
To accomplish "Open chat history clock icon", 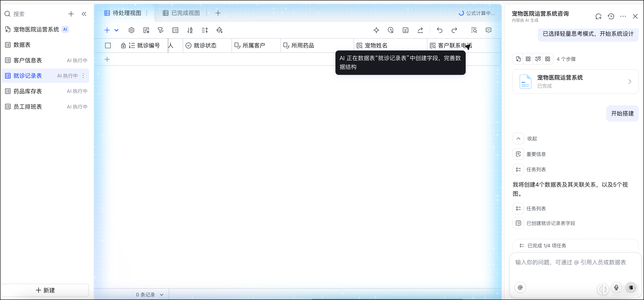I will [611, 16].
